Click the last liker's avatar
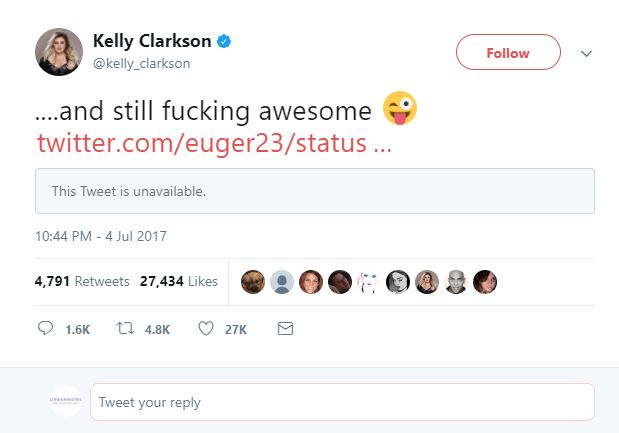 tap(485, 282)
